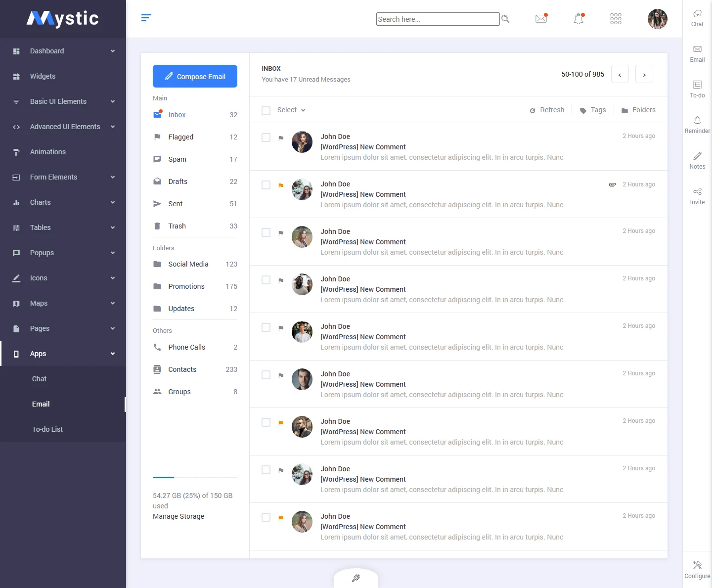Viewport: 712px width, 588px height.
Task: Click the envelope messages icon in top bar
Action: pos(541,18)
